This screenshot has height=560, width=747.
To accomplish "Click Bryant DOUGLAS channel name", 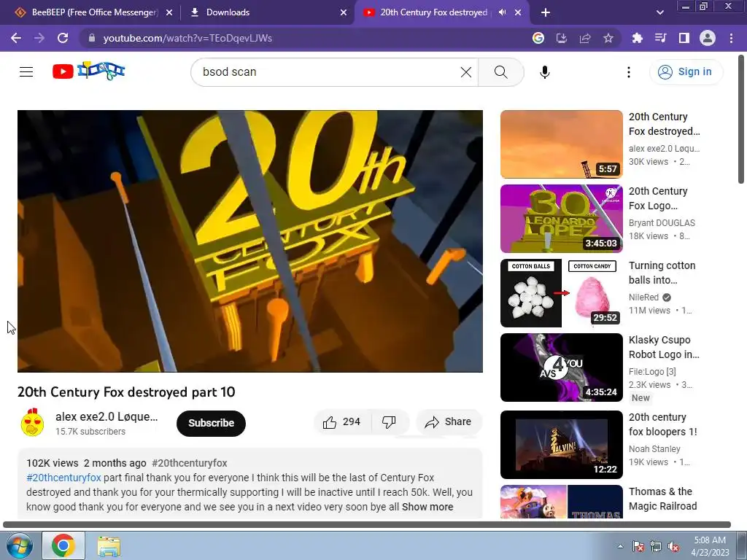I will pyautogui.click(x=662, y=223).
